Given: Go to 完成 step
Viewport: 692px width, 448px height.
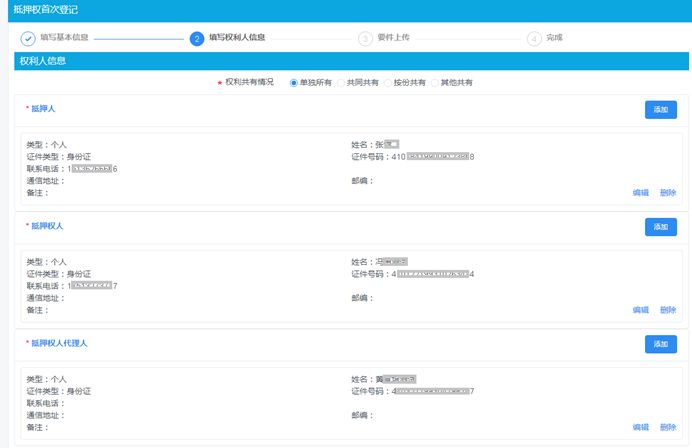Looking at the screenshot, I should (x=554, y=38).
